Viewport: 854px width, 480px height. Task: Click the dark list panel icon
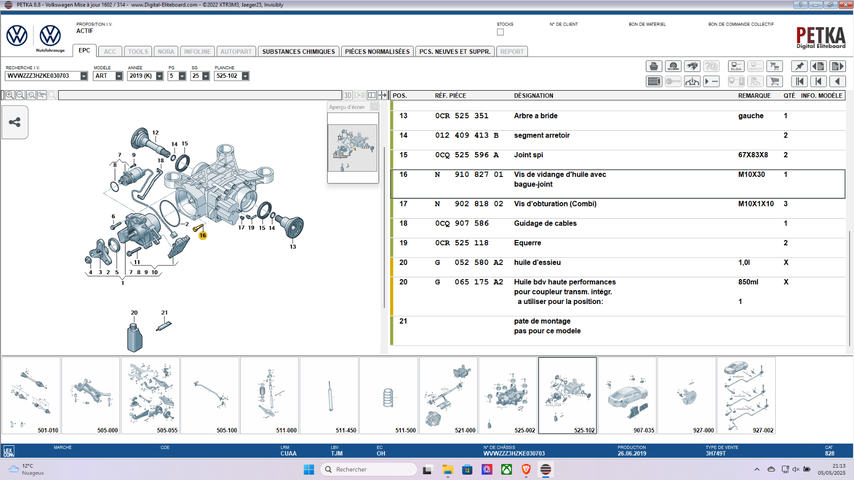coord(654,81)
